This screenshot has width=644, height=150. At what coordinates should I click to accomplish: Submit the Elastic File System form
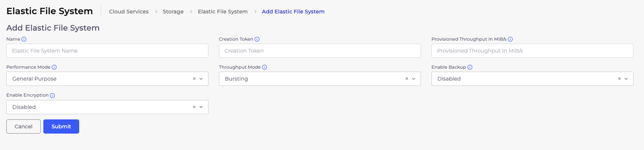(61, 126)
